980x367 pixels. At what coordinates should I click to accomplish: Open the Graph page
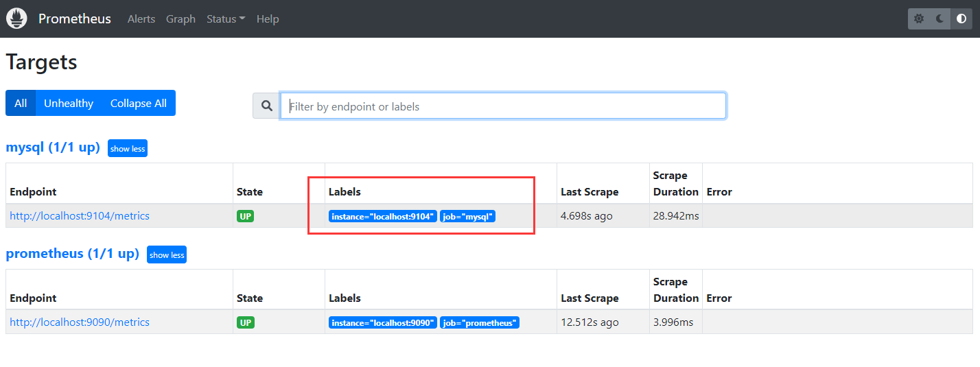coord(180,19)
